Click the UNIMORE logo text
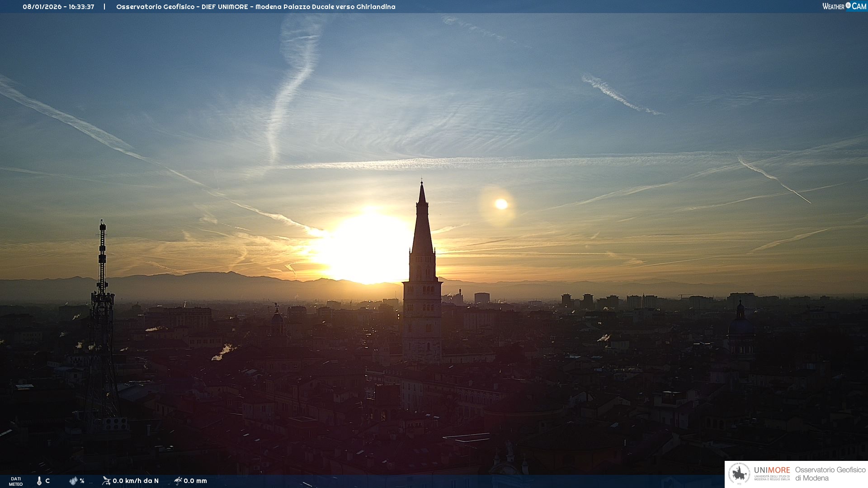This screenshot has height=488, width=868. point(772,470)
